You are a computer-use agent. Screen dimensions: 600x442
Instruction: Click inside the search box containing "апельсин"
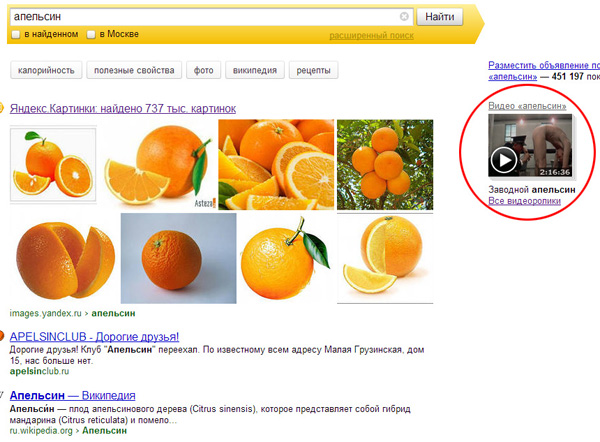coord(200,17)
